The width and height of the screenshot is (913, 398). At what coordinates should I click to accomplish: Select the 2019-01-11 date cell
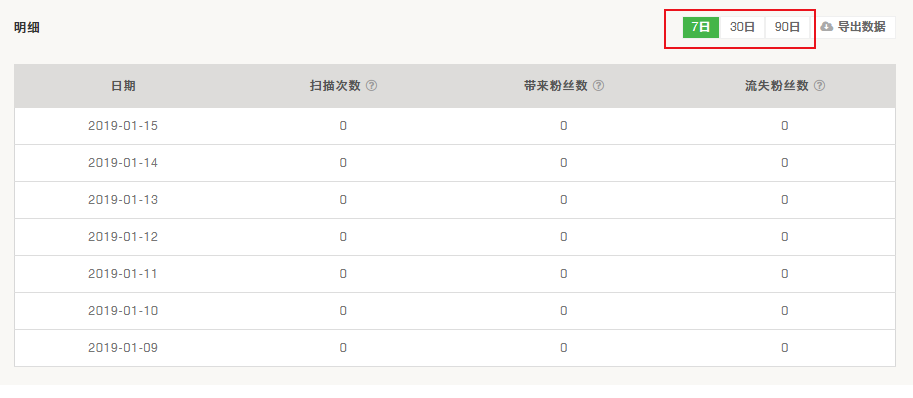[123, 273]
